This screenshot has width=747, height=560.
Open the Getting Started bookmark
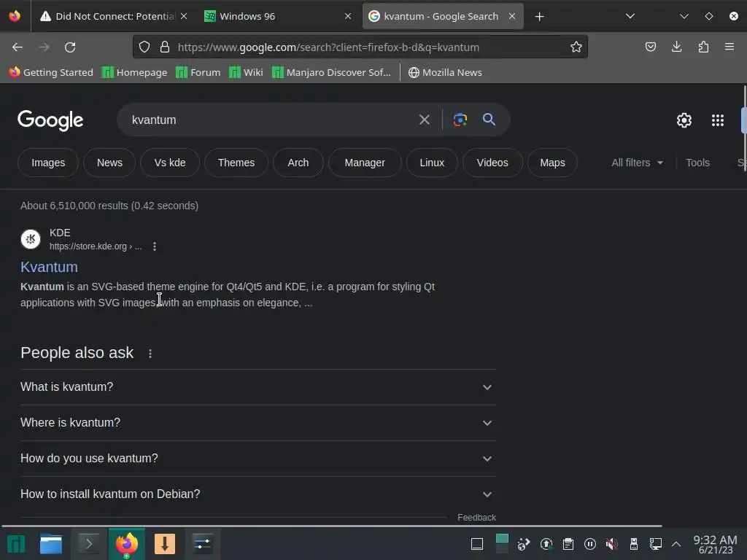click(x=51, y=73)
